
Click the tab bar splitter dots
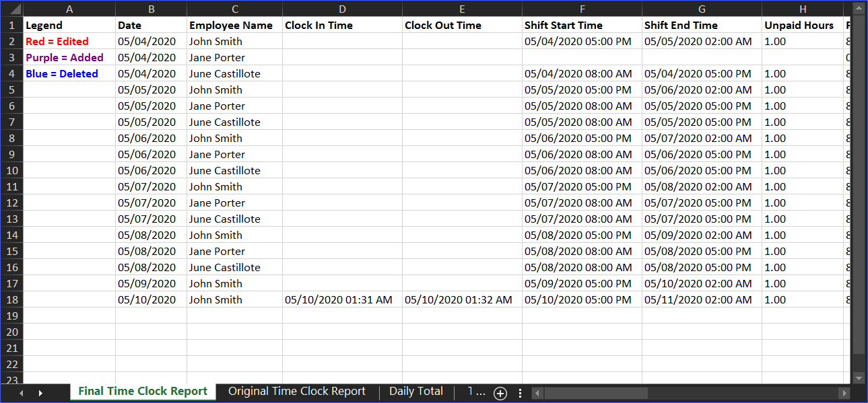(520, 394)
